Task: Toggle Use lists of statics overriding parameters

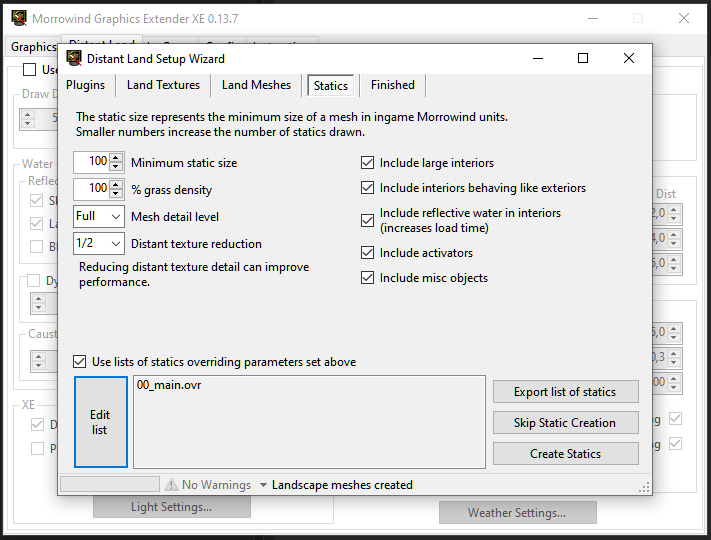Action: (x=81, y=362)
